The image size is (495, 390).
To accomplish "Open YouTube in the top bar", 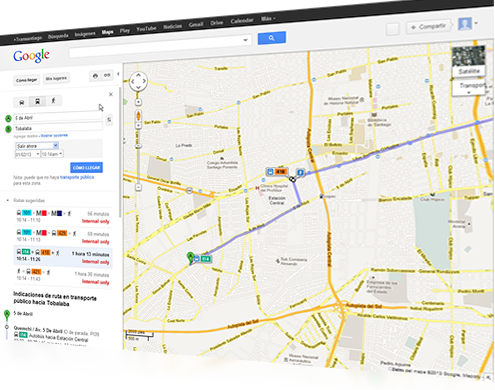I will pos(146,29).
